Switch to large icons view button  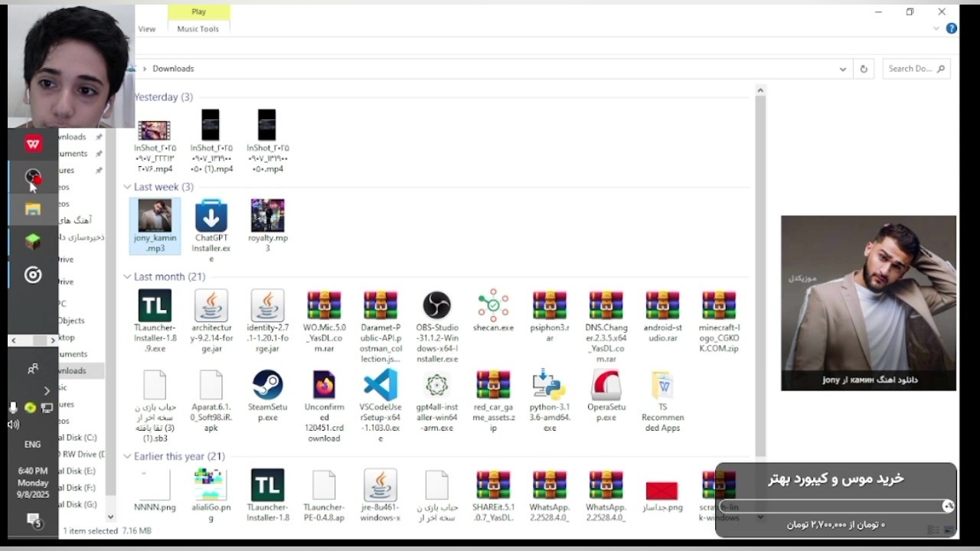(x=949, y=530)
